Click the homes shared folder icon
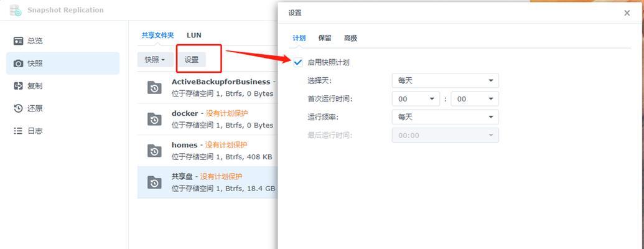Viewport: 644px width, 249px height. coord(154,151)
